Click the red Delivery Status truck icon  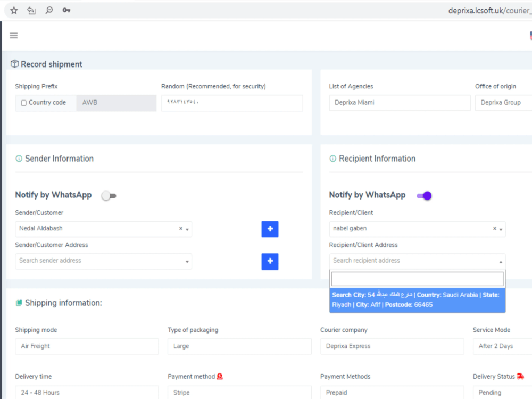point(520,376)
